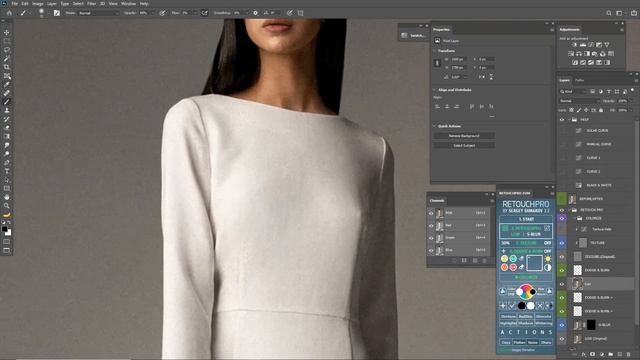Collapse the Align and Distribute section
Image resolution: width=640 pixels, height=360 pixels.
434,89
